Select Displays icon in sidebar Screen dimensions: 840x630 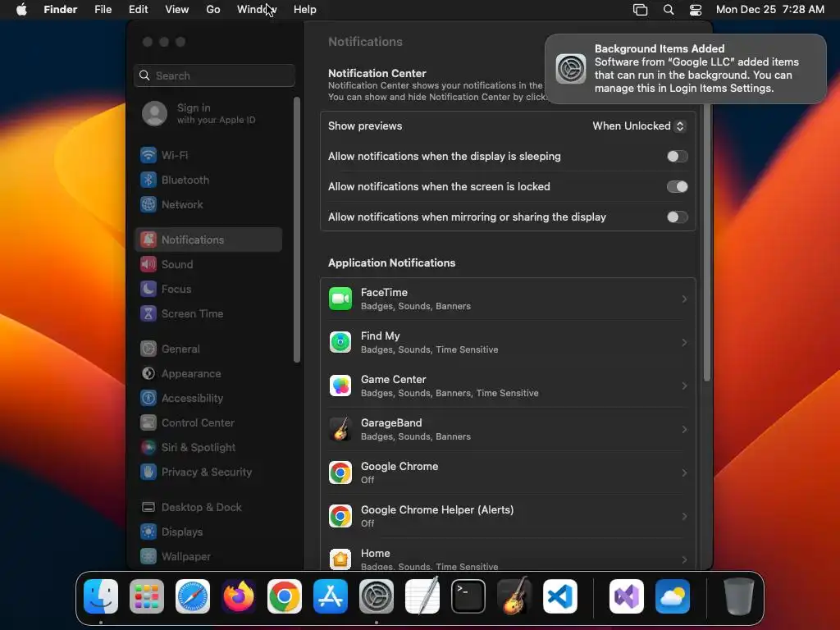(148, 532)
